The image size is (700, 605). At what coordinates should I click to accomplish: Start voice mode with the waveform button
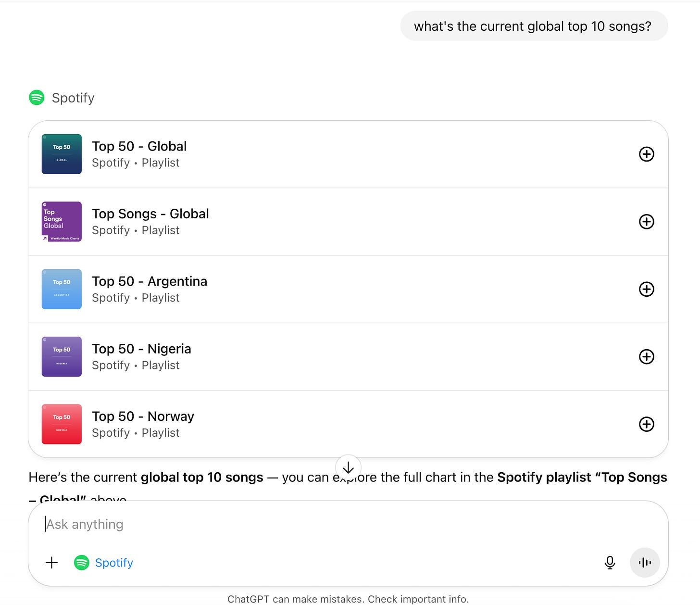point(645,562)
